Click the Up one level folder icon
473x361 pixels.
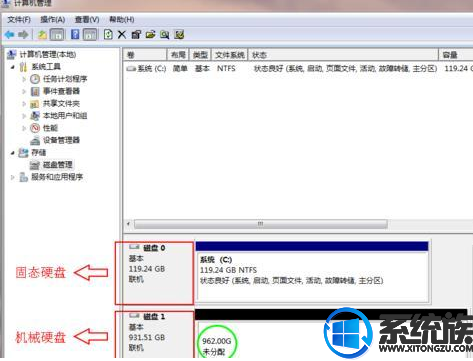pos(42,34)
